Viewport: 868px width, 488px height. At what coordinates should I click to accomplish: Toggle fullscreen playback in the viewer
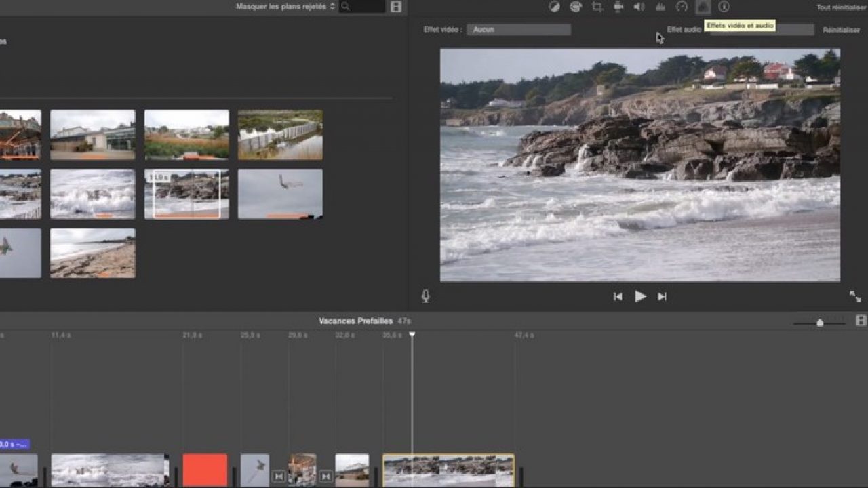[855, 296]
